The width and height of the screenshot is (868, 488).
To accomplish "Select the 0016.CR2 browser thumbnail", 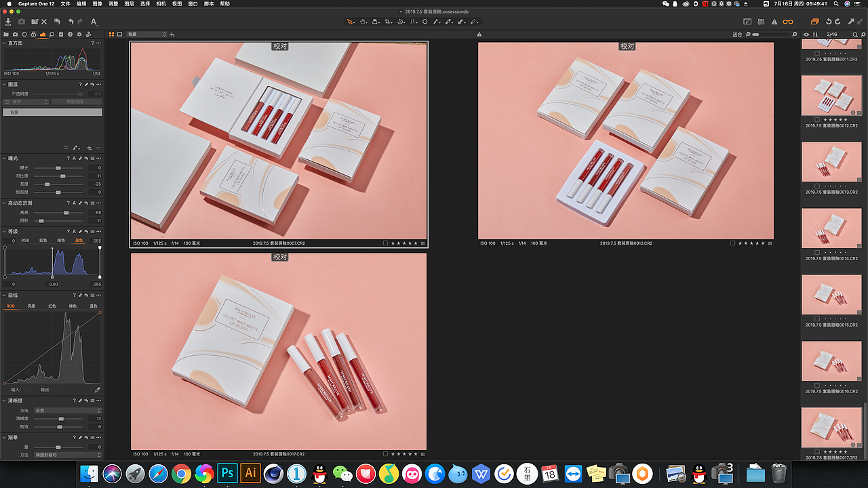I will tap(831, 361).
